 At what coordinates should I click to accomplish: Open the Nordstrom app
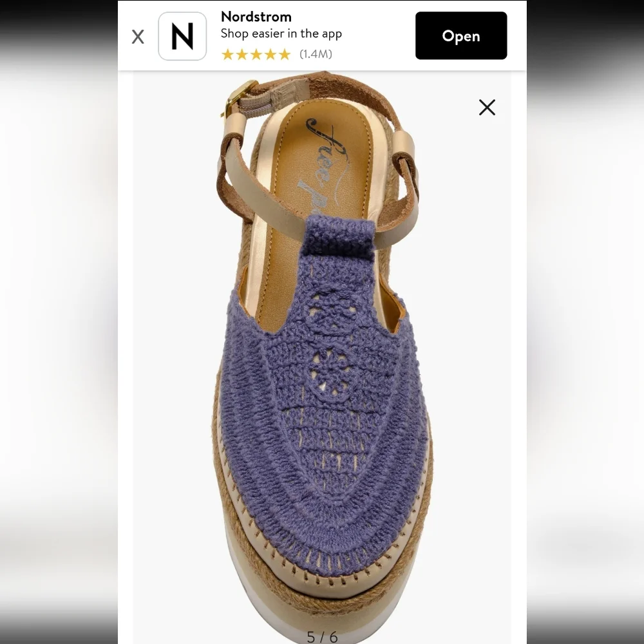[461, 35]
